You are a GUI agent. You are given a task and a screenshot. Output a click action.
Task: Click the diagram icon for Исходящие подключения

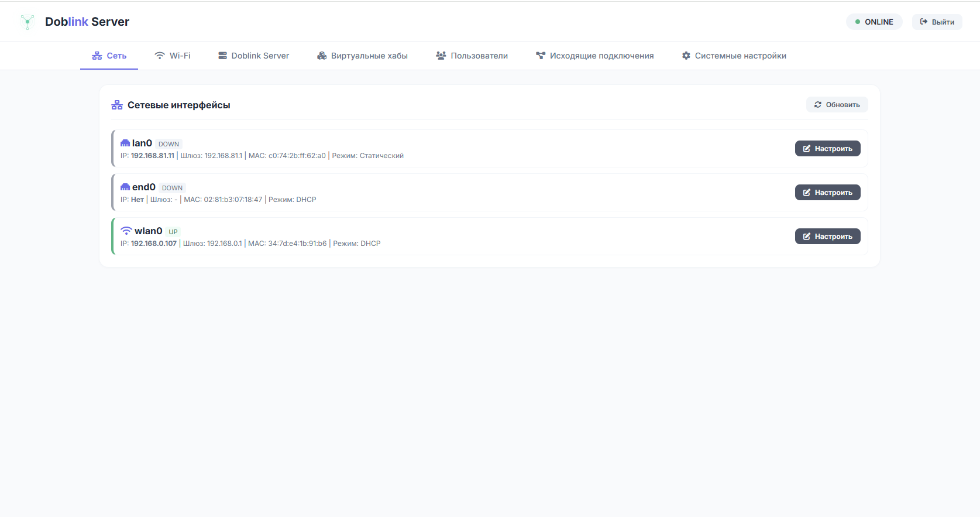coord(541,56)
